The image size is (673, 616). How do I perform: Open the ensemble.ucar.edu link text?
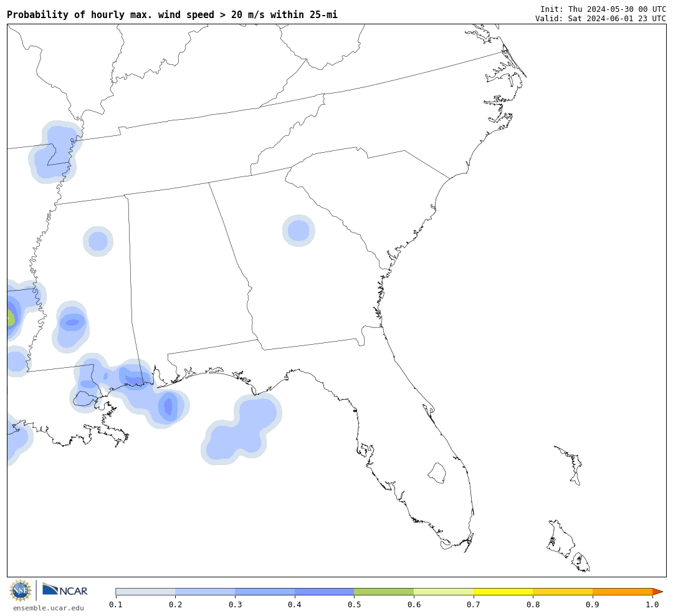(49, 608)
